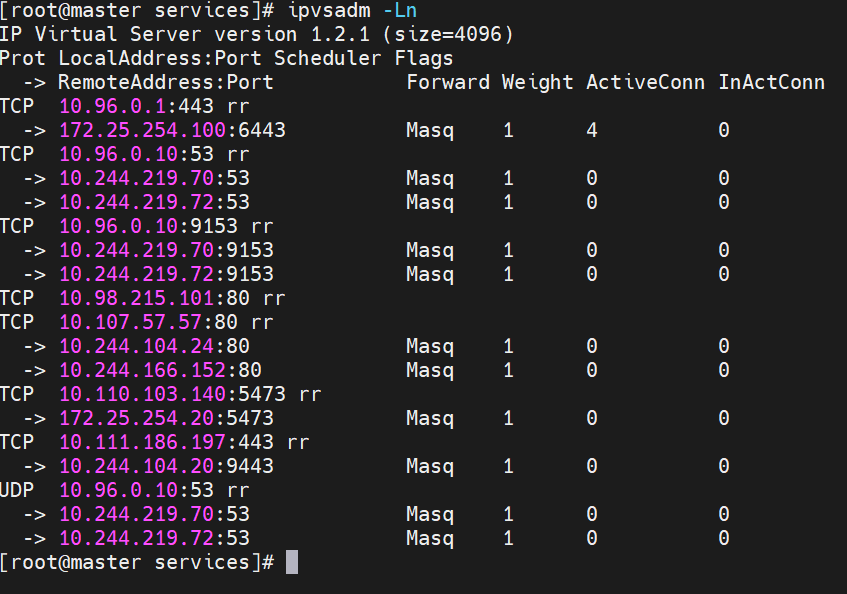847x594 pixels.
Task: Click the "ActiveConn" column header
Action: coord(646,82)
